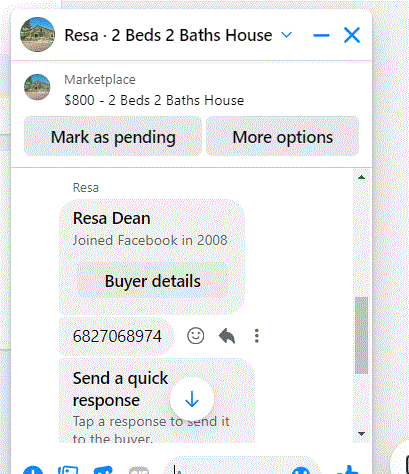Image resolution: width=409 pixels, height=474 pixels.
Task: Click the scrollbar down arrow
Action: [x=361, y=434]
